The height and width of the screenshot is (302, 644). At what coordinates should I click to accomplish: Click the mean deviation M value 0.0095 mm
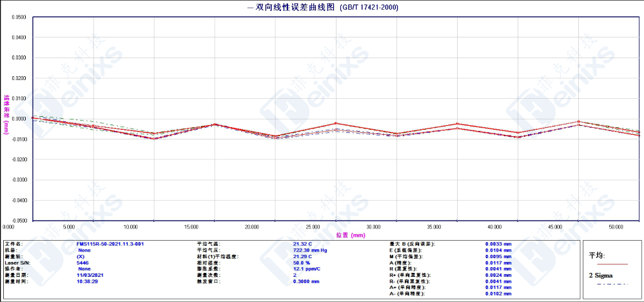[x=498, y=256]
